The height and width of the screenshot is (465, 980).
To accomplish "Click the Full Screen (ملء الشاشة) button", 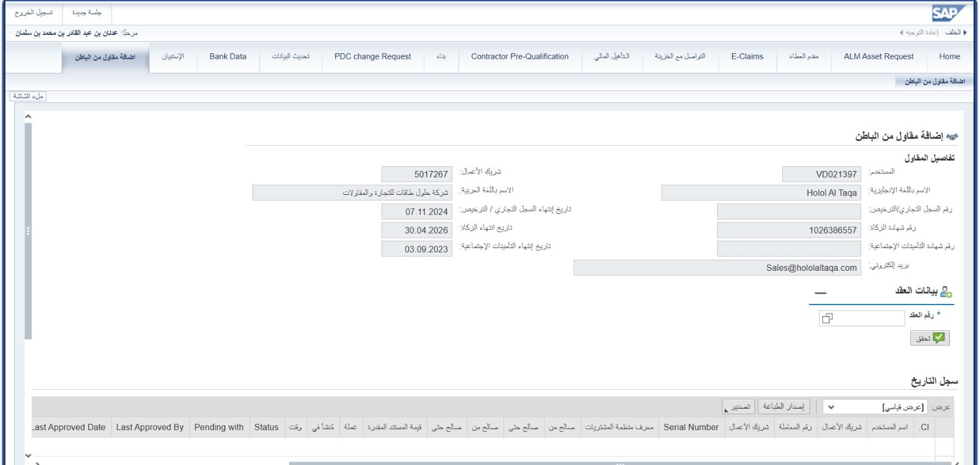I will (28, 96).
